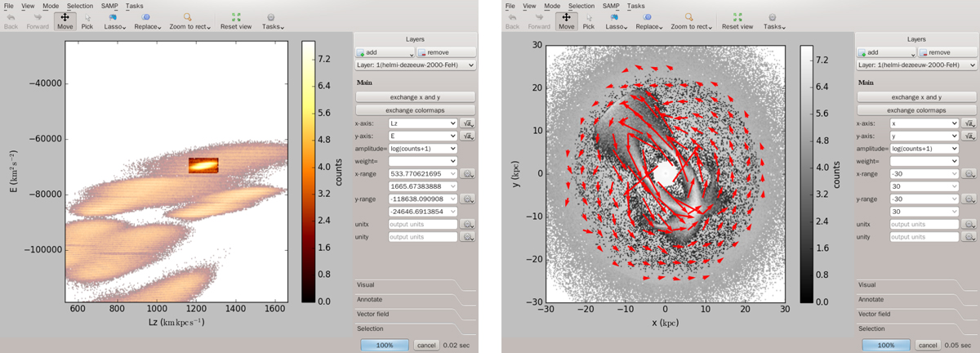The image size is (980, 353).
Task: Click Reset view in right window
Action: point(737,20)
